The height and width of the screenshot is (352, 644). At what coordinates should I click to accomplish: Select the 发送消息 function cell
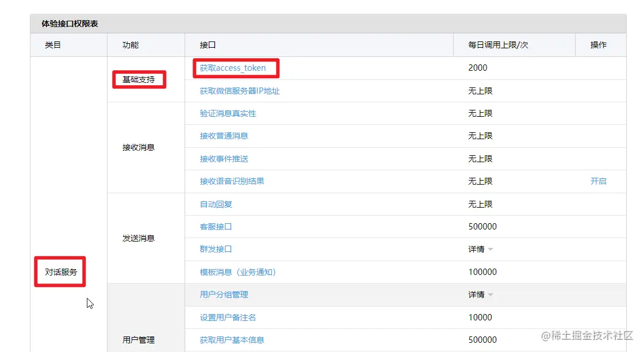[x=139, y=238]
